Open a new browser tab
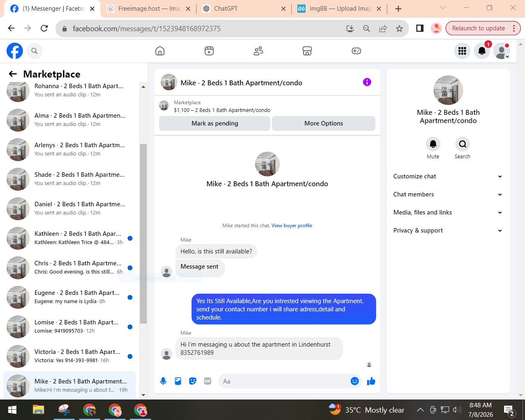Viewport: 525px width, 420px height. tap(398, 9)
